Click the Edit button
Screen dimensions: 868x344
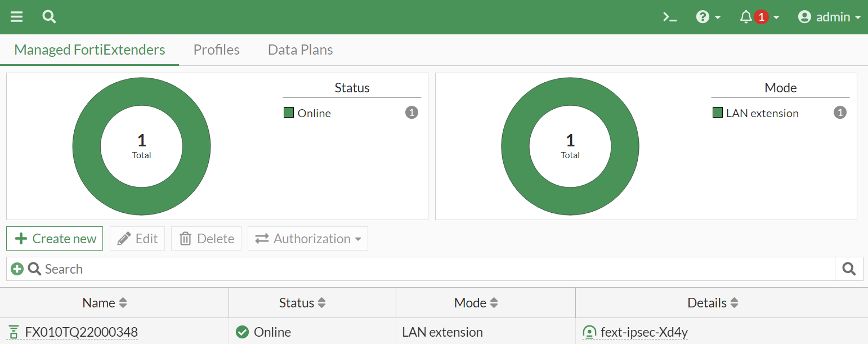pyautogui.click(x=137, y=239)
